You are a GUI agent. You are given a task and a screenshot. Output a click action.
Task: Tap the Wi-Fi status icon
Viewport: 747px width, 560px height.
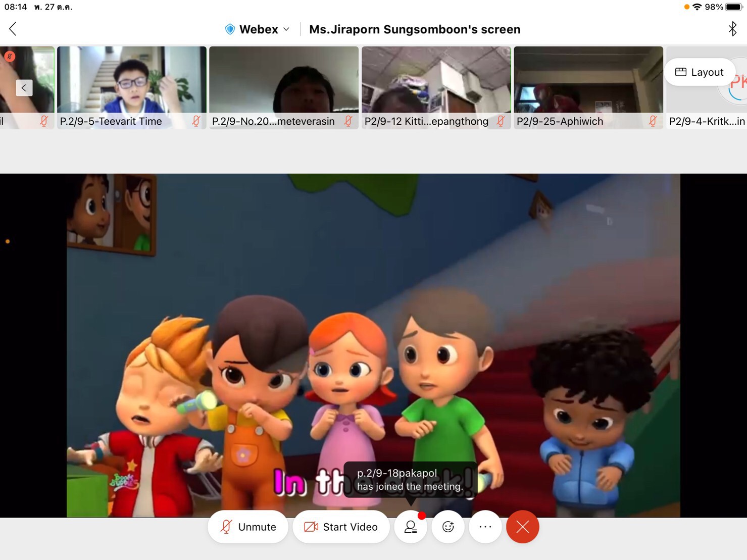(x=698, y=7)
